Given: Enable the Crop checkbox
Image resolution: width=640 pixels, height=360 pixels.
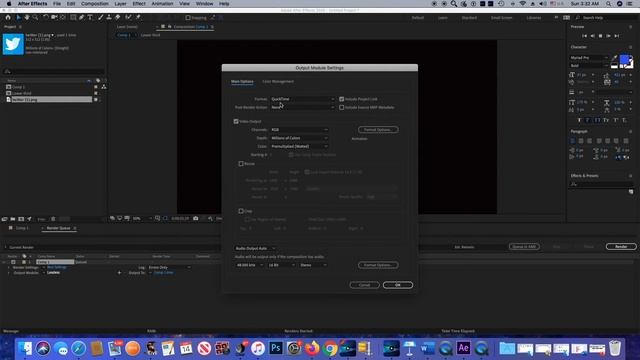Looking at the screenshot, I should point(241,211).
